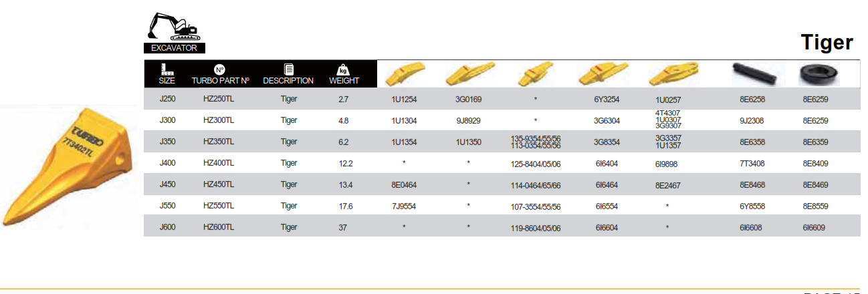Click reference 8E2467
Viewport: 868px width, 294px height.
(669, 186)
